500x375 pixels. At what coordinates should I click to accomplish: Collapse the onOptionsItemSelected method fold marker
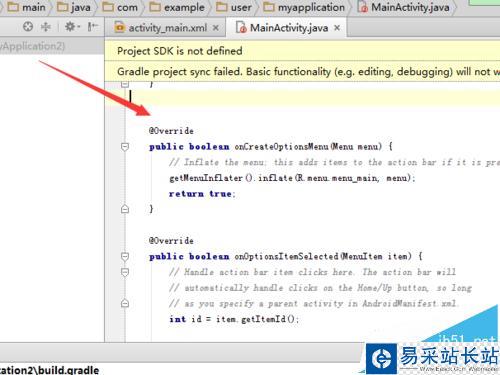click(125, 256)
